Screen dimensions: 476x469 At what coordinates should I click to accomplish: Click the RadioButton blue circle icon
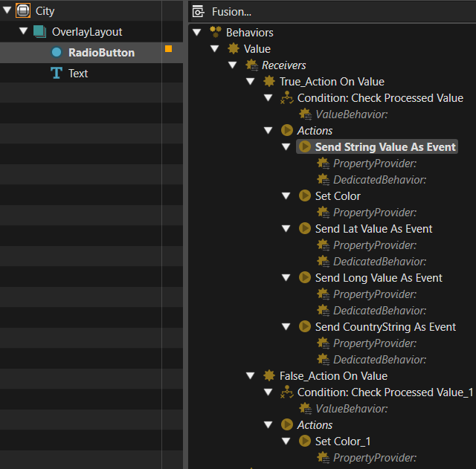(57, 52)
